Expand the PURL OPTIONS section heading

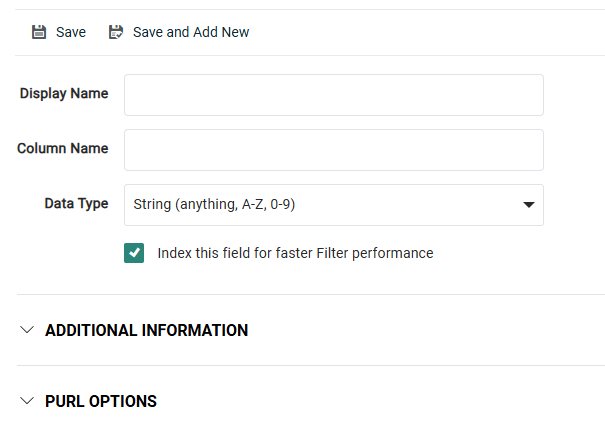(x=101, y=401)
